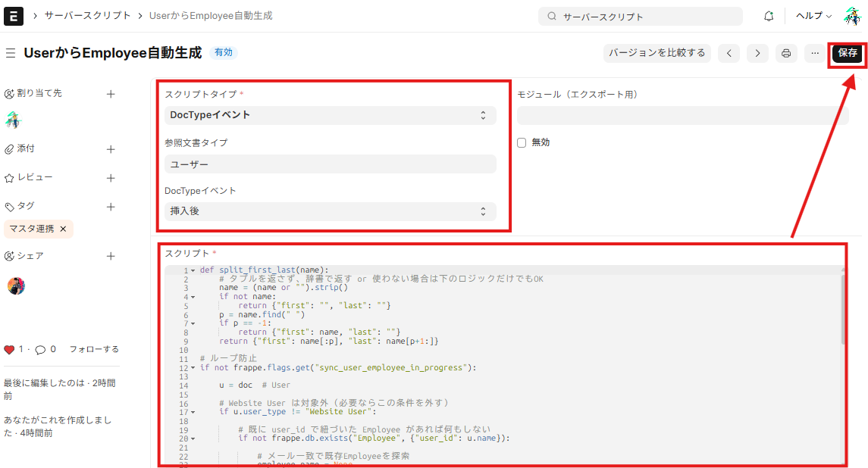
Task: Toggle the 無効 checkbox
Action: 522,142
